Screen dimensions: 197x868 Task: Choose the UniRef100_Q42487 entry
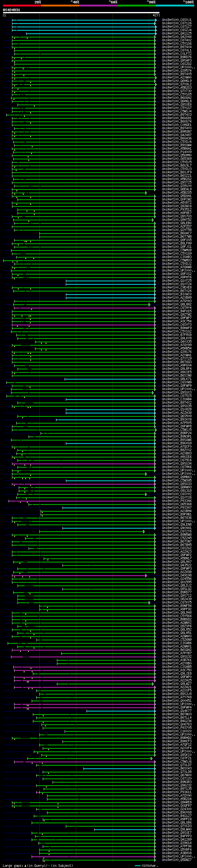click(x=176, y=135)
